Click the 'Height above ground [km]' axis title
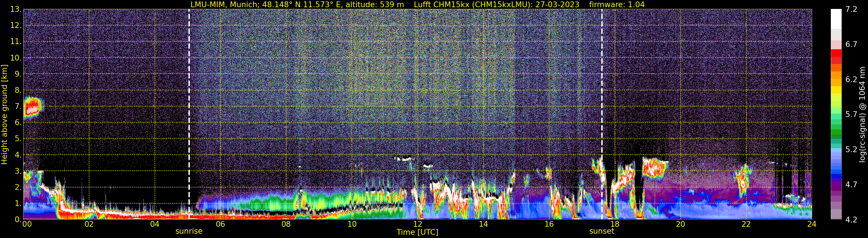The height and width of the screenshot is (238, 868). (x=4, y=115)
